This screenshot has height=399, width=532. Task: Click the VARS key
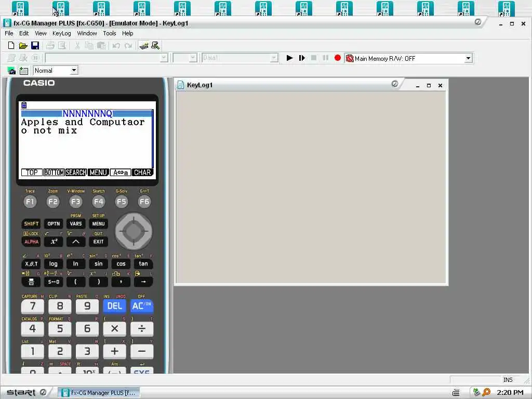click(76, 223)
